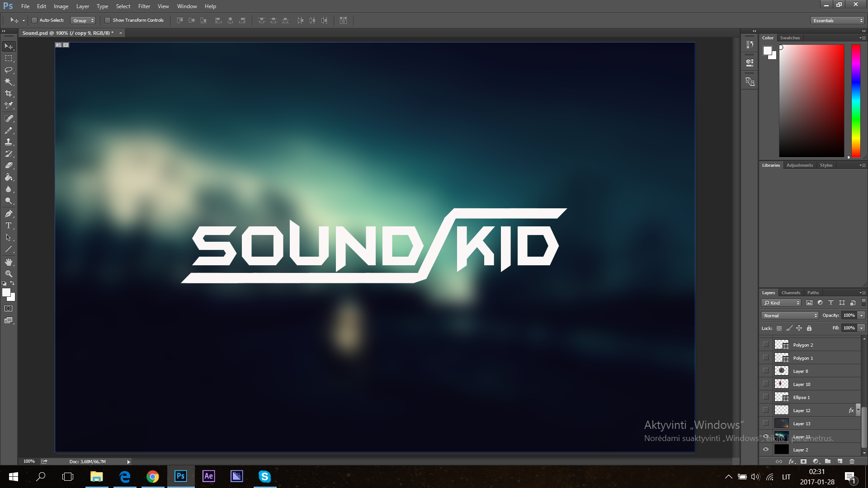Viewport: 868px width, 488px height.
Task: Switch to the Swatches tab
Action: tap(790, 38)
